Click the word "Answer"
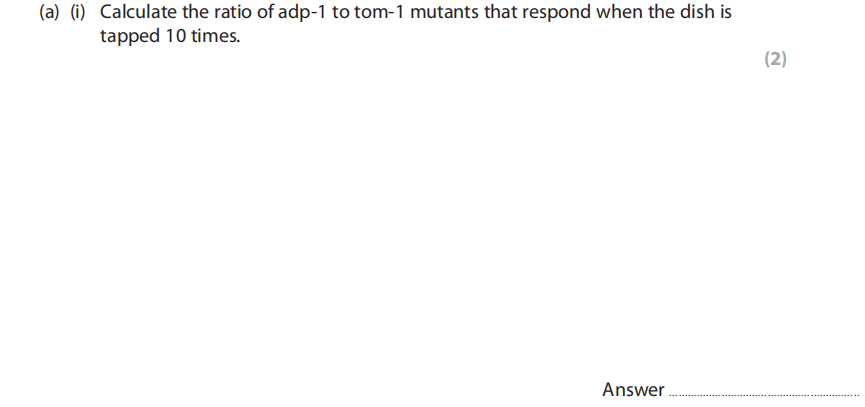This screenshot has height=407, width=865. coord(633,390)
